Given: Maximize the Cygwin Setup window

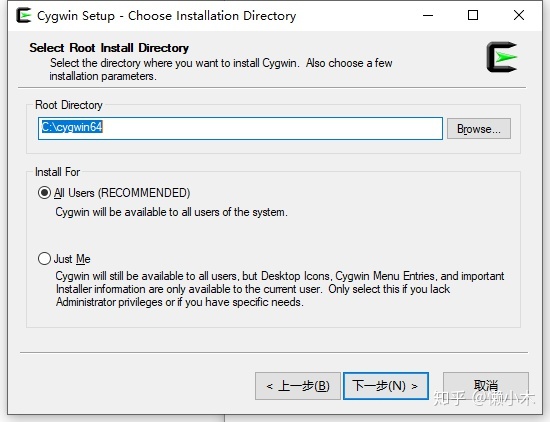Looking at the screenshot, I should (473, 15).
